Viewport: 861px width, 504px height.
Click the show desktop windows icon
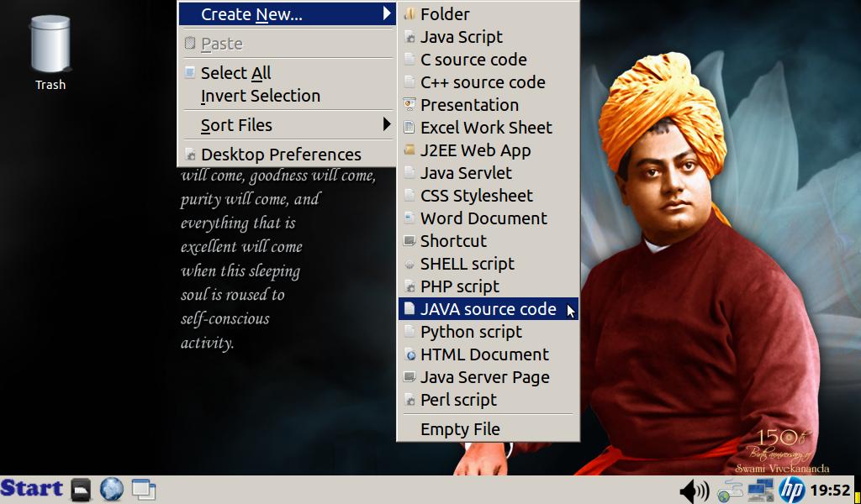click(144, 490)
